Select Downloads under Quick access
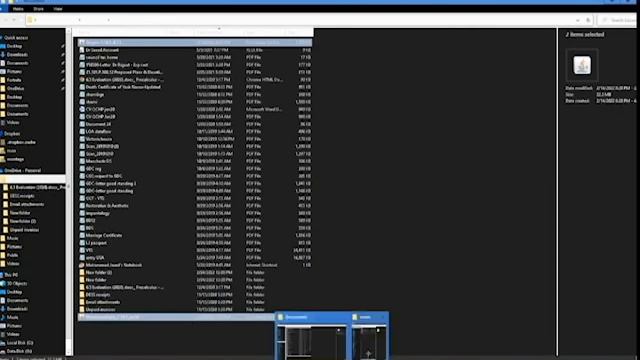The height and width of the screenshot is (360, 640). (17, 54)
